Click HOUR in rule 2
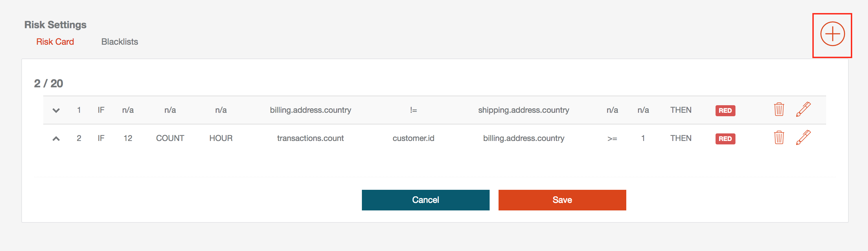 pos(221,138)
